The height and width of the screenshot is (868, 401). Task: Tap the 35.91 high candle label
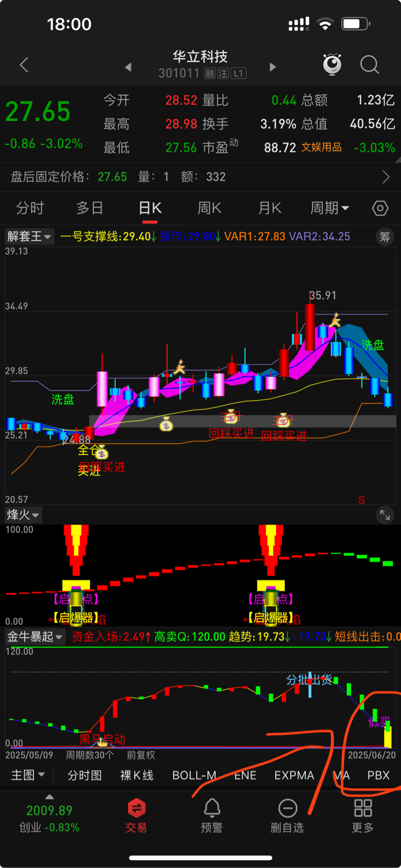pos(323,296)
